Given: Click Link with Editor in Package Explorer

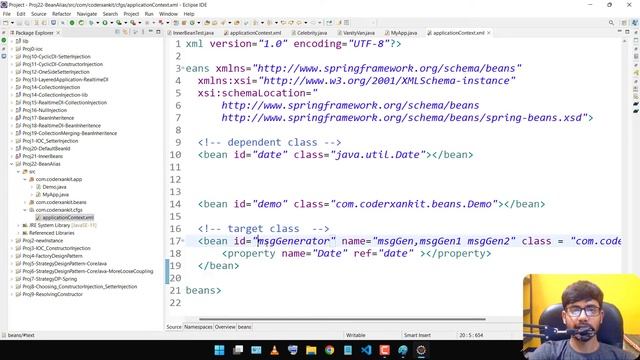Looking at the screenshot, I should (125, 32).
